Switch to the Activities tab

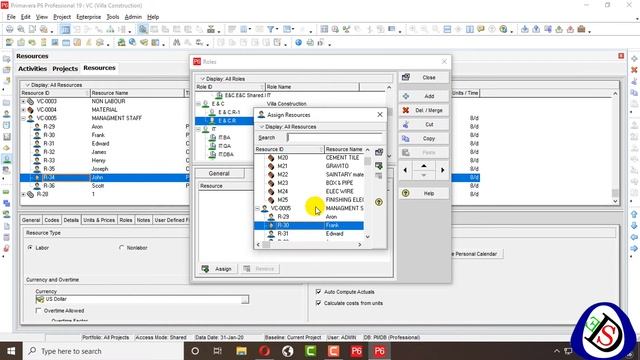coord(32,69)
